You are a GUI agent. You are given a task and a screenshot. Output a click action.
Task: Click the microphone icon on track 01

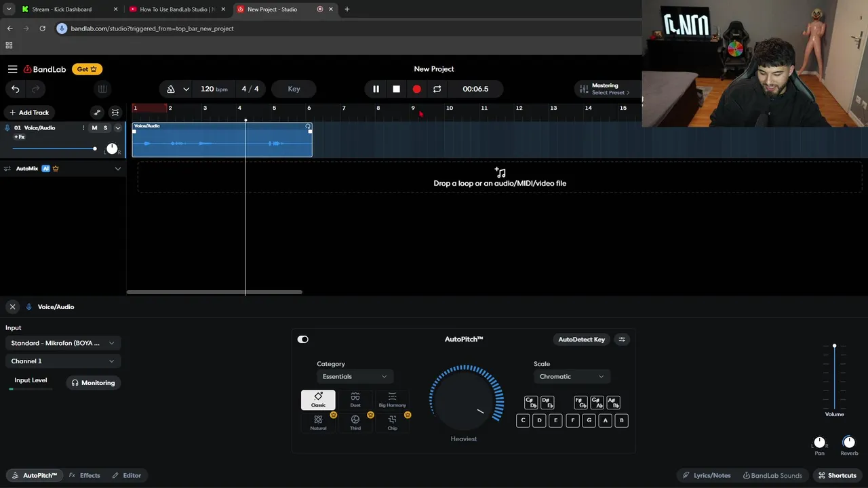[x=7, y=127]
